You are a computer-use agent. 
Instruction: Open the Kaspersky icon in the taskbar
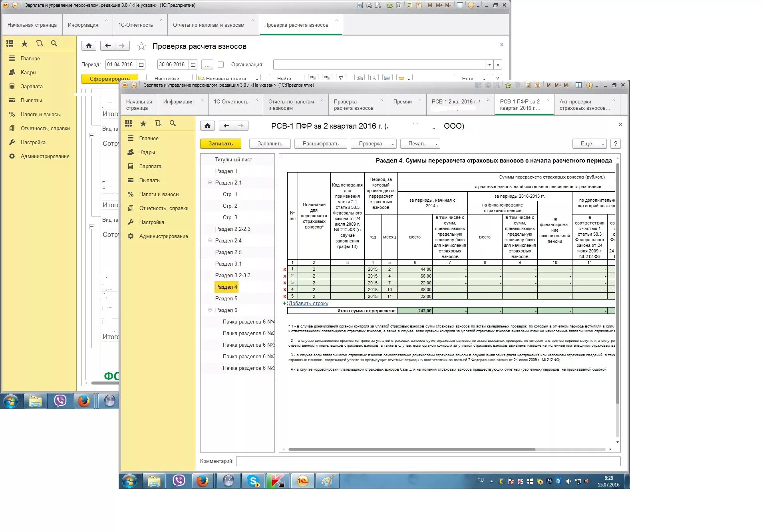tap(278, 481)
